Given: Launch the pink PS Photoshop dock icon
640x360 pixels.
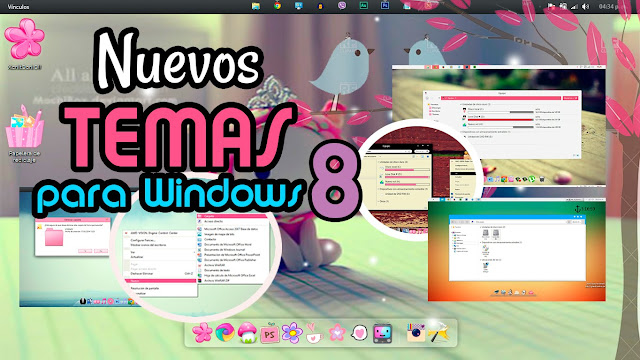Looking at the screenshot, I should (269, 333).
